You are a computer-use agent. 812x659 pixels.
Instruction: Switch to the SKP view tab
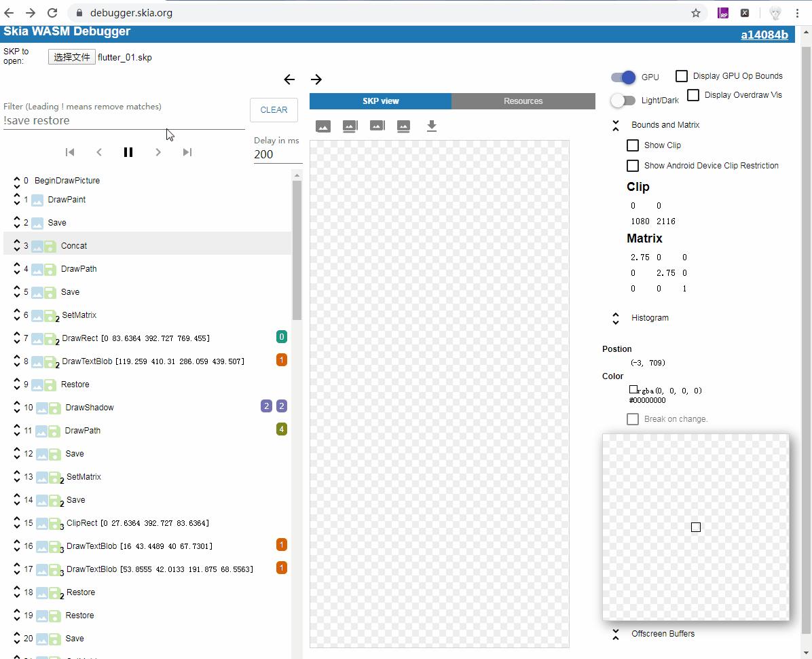[x=381, y=101]
